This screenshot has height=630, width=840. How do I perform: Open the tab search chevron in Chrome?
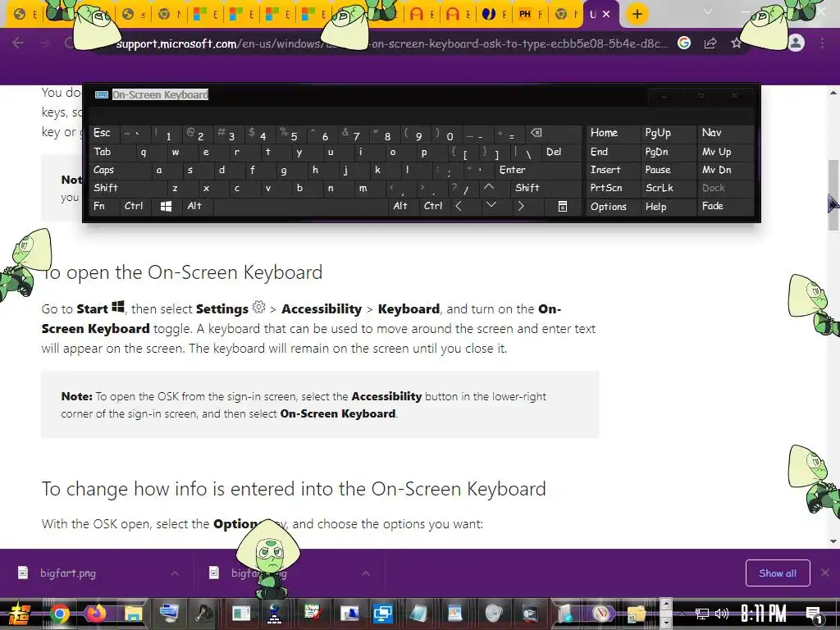[708, 11]
